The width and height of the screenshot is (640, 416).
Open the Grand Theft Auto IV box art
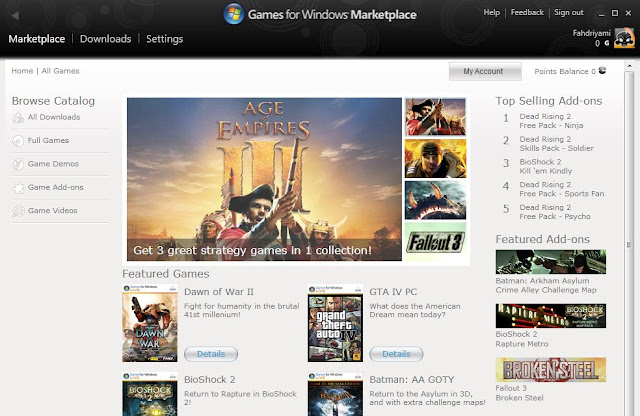[335, 323]
